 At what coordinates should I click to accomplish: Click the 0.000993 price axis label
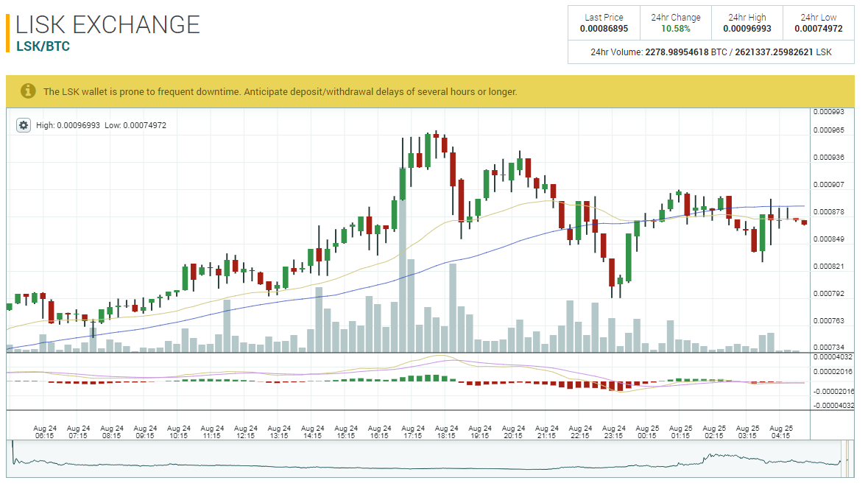[x=829, y=112]
